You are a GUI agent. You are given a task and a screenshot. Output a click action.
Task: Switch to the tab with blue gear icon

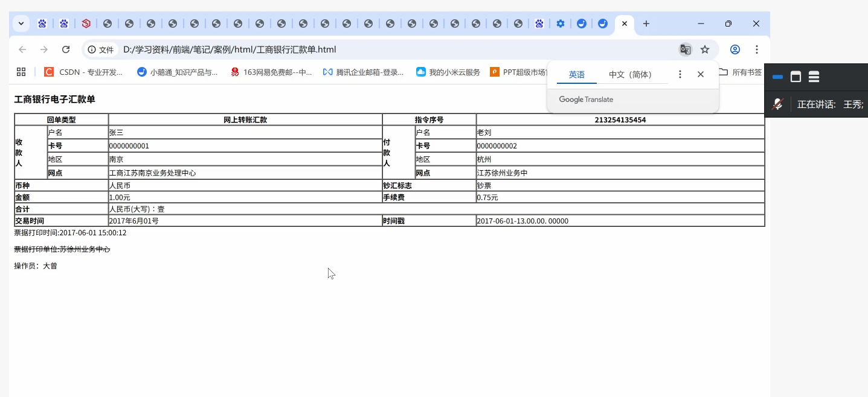click(x=561, y=24)
